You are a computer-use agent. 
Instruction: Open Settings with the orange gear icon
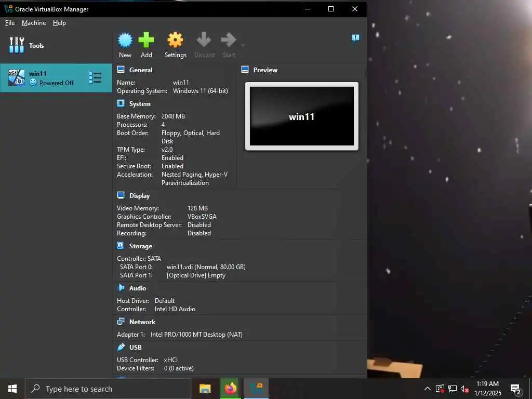(175, 41)
